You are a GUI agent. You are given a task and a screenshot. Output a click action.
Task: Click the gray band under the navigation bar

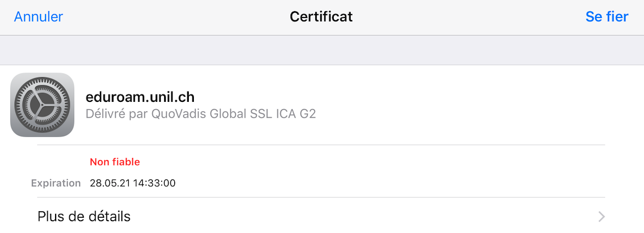click(x=322, y=50)
